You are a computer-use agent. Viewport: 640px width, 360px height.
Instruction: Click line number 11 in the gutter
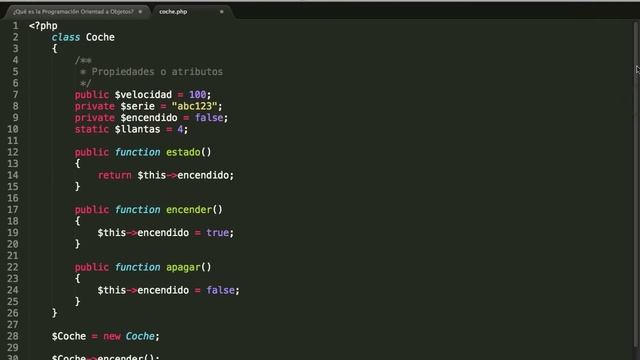13,141
